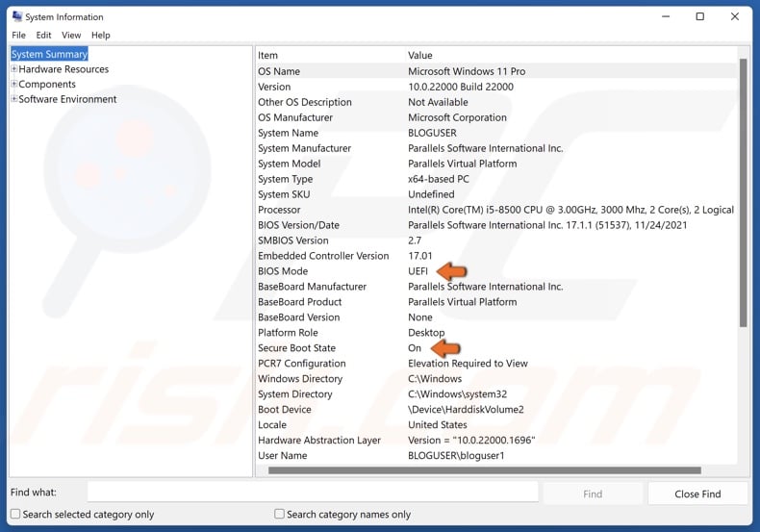Select the BIOS Mode row
Screen dimensions: 760x532
tap(496, 271)
